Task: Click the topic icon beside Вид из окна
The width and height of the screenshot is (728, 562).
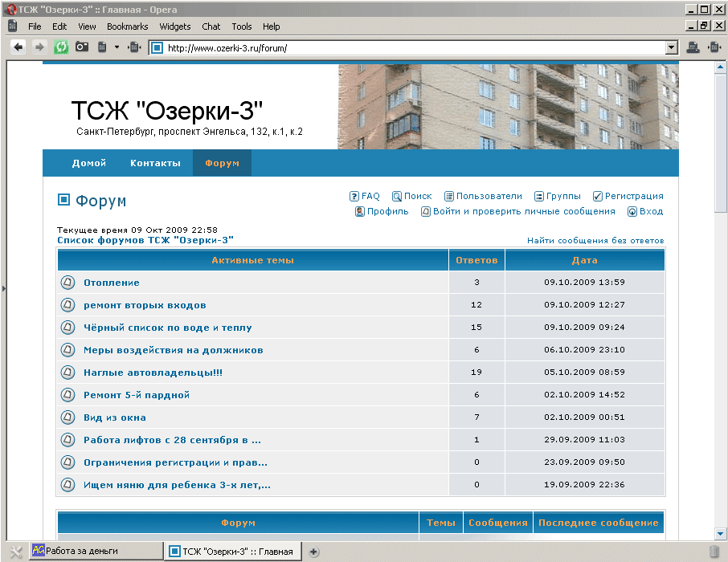Action: [x=67, y=417]
